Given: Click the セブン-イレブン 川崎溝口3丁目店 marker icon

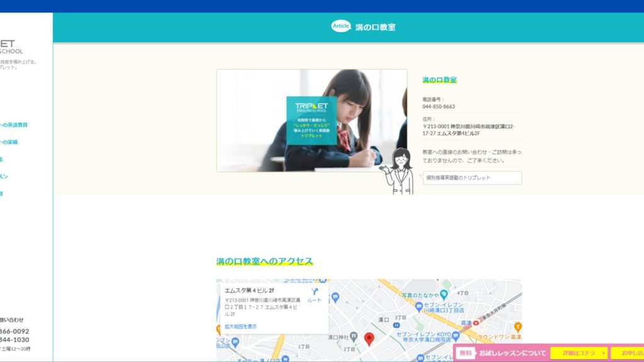Looking at the screenshot, I should (x=418, y=306).
